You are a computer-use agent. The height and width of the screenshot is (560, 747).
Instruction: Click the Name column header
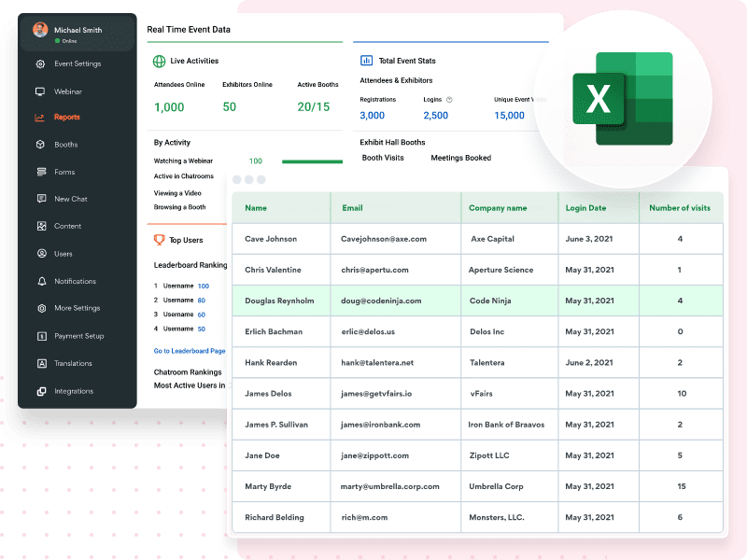pos(281,208)
